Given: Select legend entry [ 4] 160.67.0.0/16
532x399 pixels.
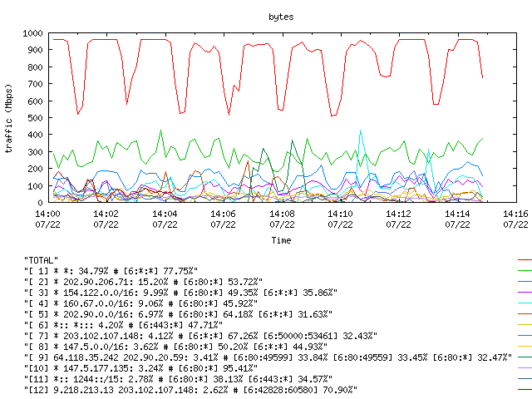Looking at the screenshot, I should [x=140, y=303].
